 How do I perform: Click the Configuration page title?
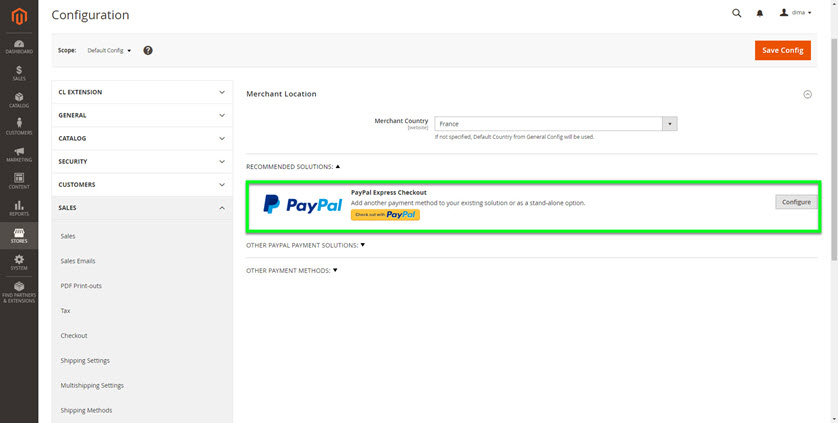(90, 15)
